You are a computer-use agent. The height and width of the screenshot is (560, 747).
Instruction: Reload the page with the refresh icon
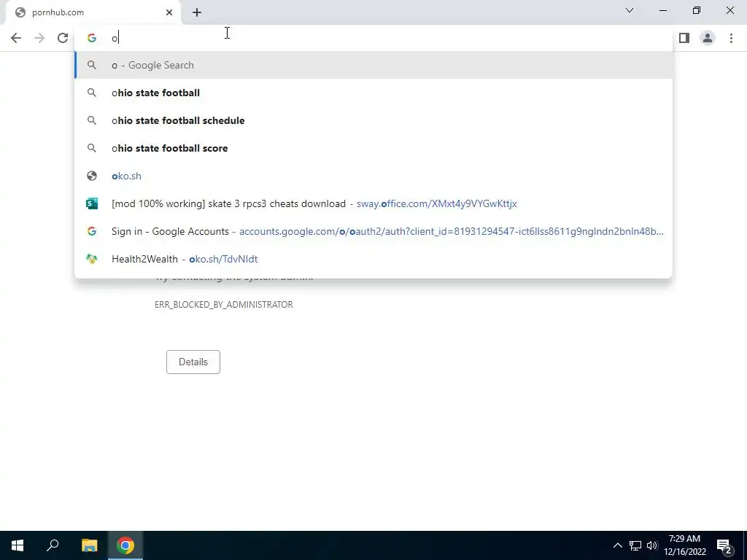pos(63,38)
